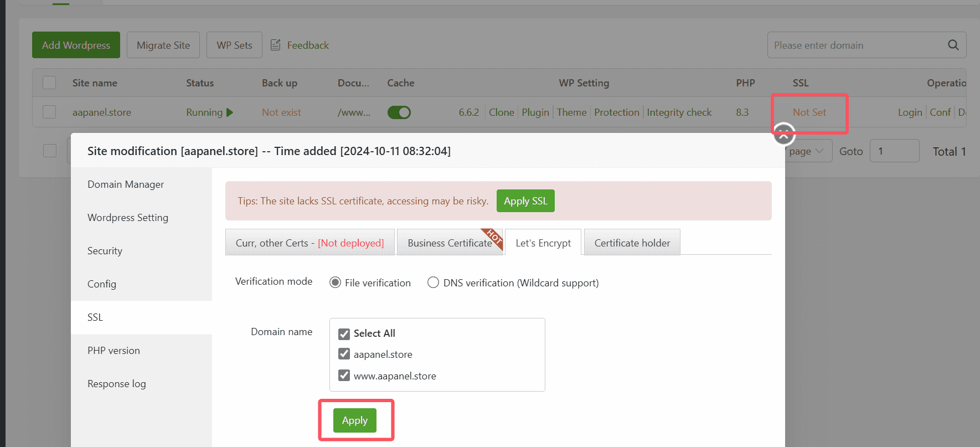Click the Clone link
Viewport: 980px width, 447px height.
(x=502, y=112)
